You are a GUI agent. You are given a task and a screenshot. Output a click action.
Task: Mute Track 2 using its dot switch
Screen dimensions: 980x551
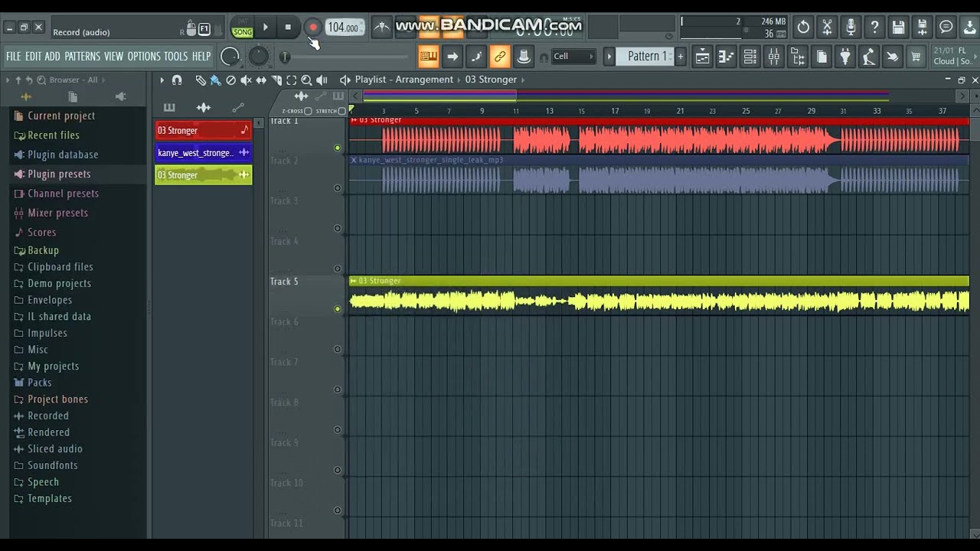coord(338,188)
